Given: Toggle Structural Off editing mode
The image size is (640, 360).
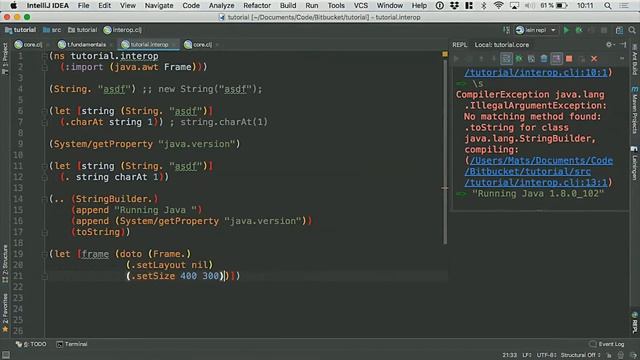Looking at the screenshot, I should [x=580, y=355].
